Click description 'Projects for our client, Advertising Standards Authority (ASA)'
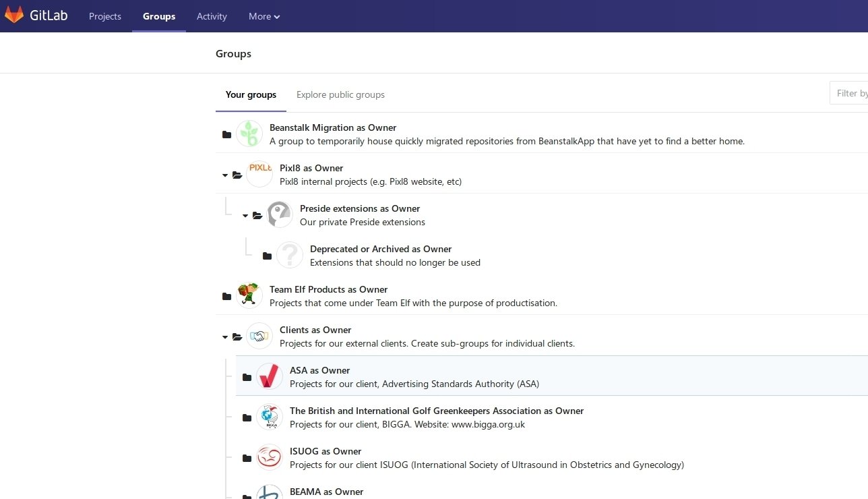Viewport: 868px width, 499px height. pyautogui.click(x=414, y=384)
